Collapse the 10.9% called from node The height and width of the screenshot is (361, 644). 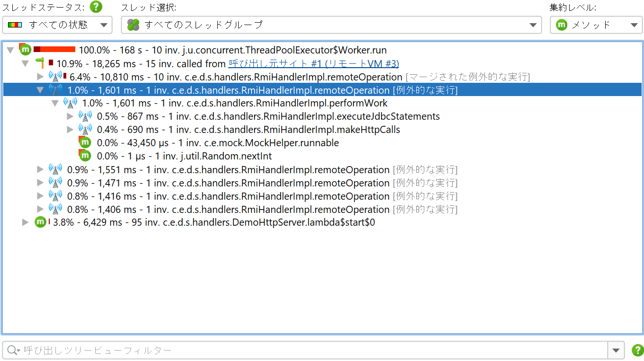click(x=26, y=63)
